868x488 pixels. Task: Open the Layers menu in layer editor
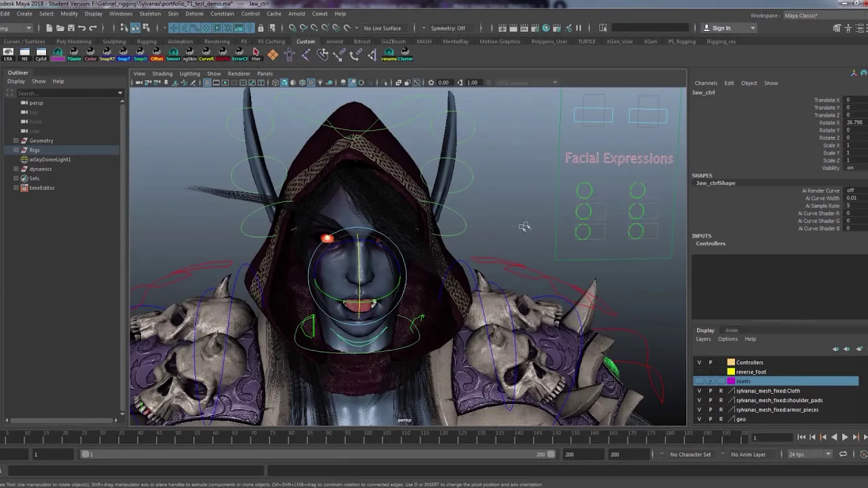(x=703, y=340)
